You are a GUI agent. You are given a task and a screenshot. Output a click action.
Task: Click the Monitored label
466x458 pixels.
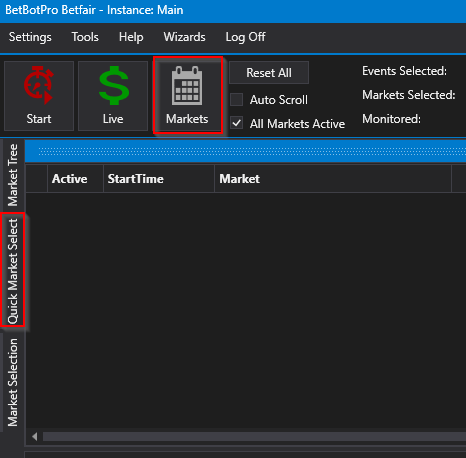pyautogui.click(x=391, y=119)
